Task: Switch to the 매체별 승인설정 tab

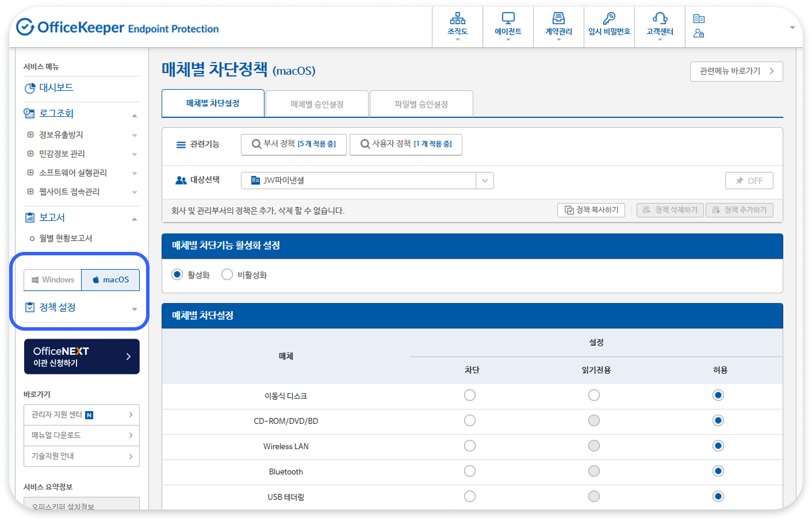Action: click(317, 104)
